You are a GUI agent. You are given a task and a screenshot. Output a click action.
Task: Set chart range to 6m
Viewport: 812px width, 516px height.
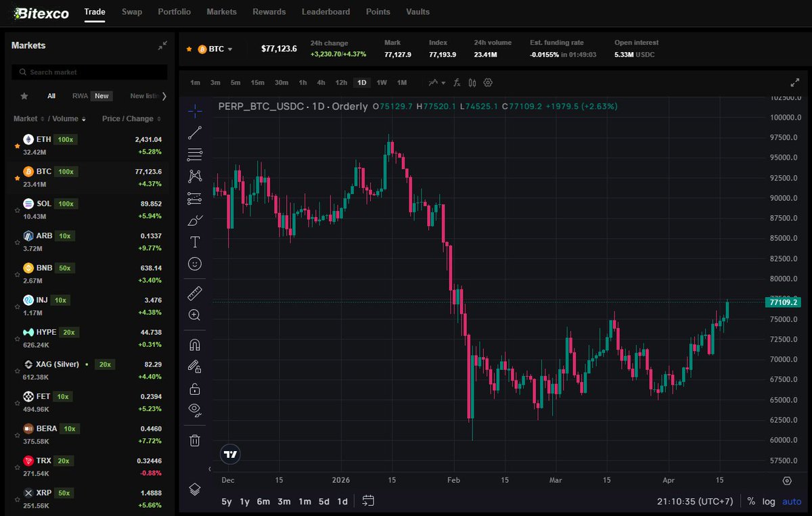point(263,501)
